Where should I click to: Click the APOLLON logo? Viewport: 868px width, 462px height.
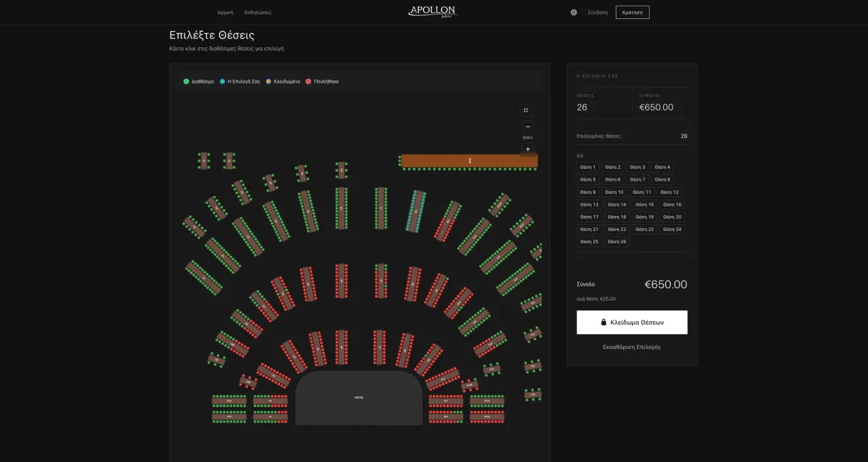coord(433,12)
